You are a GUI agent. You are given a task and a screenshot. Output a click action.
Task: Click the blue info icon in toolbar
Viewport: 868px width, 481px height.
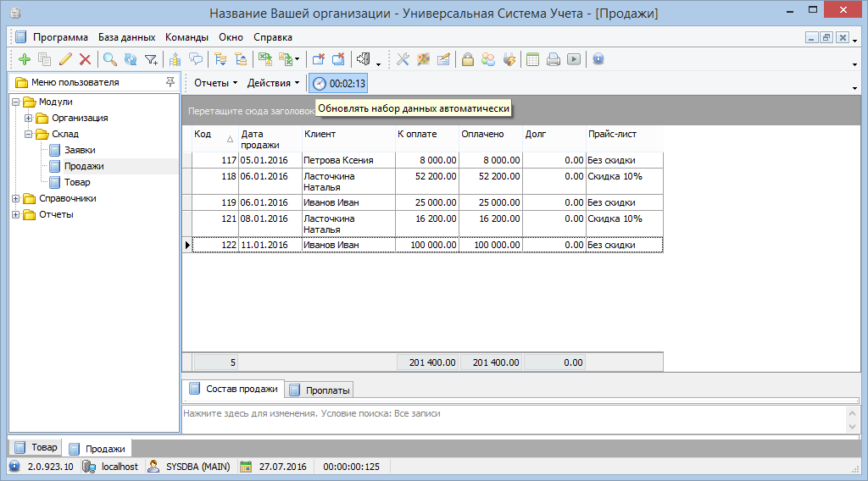598,59
